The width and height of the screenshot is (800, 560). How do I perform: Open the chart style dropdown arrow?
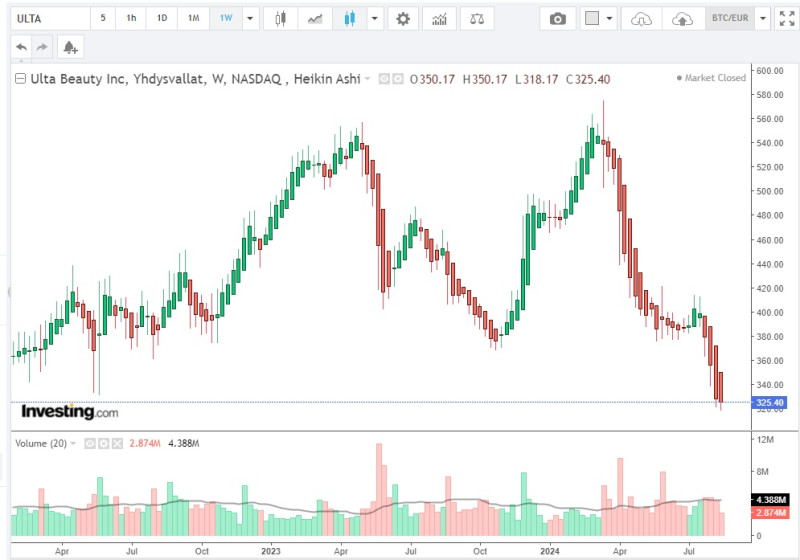tap(374, 19)
